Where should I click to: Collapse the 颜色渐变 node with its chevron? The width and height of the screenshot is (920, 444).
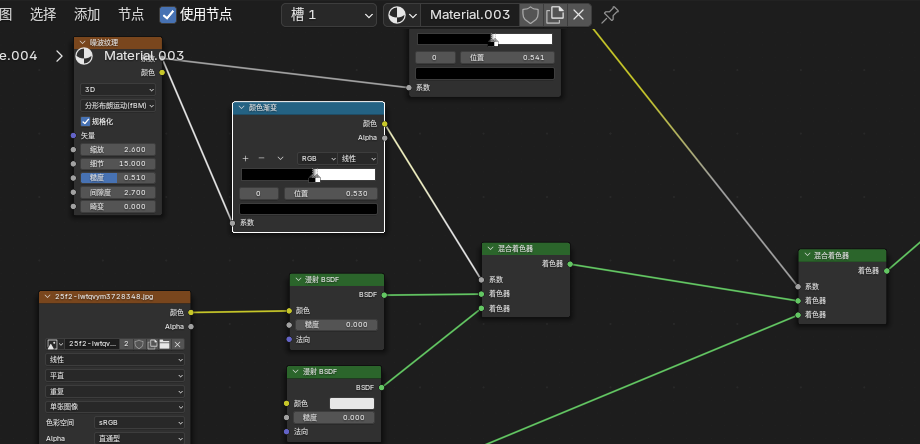241,108
